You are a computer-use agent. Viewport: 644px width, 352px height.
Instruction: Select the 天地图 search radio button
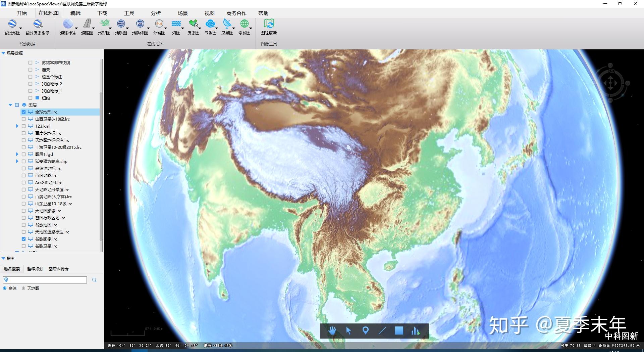point(23,289)
